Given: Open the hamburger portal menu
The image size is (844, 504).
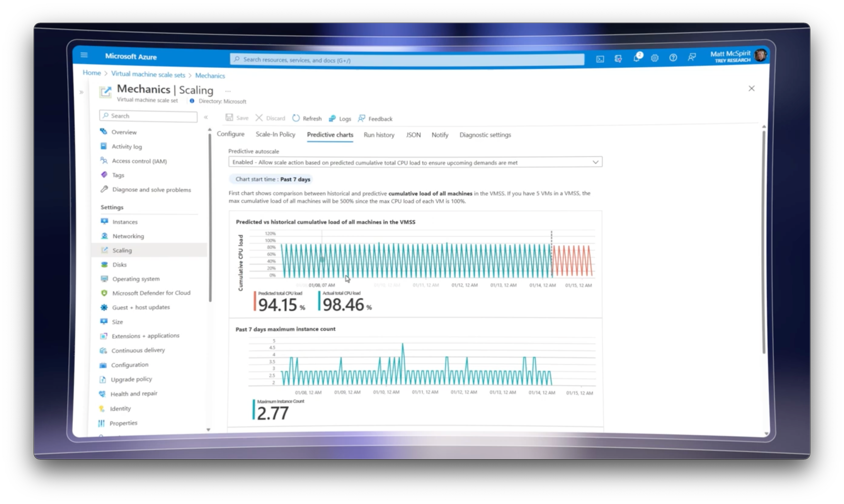Looking at the screenshot, I should [84, 55].
